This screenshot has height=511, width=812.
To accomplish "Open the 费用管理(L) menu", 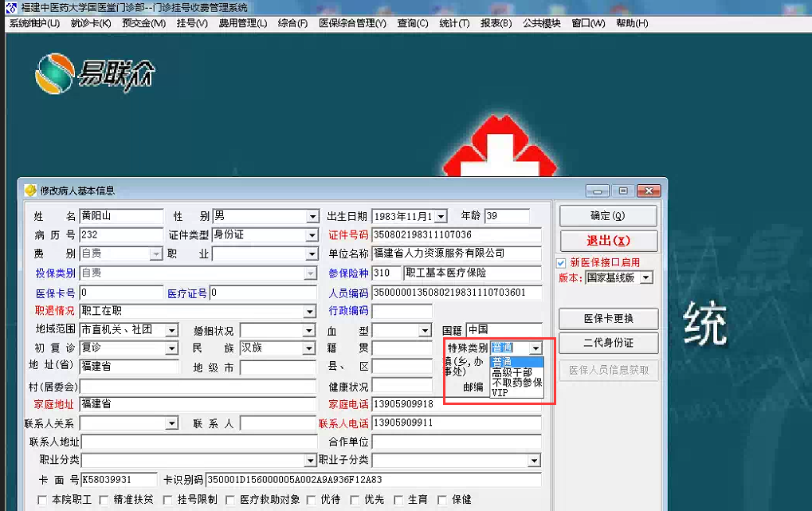I will click(x=243, y=23).
